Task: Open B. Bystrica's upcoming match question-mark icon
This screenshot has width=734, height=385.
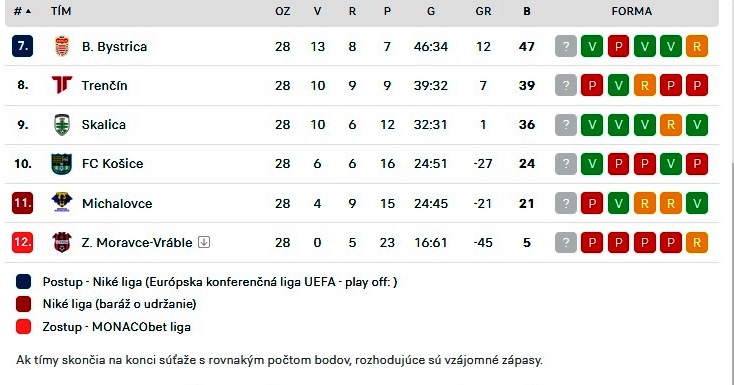Action: point(565,46)
